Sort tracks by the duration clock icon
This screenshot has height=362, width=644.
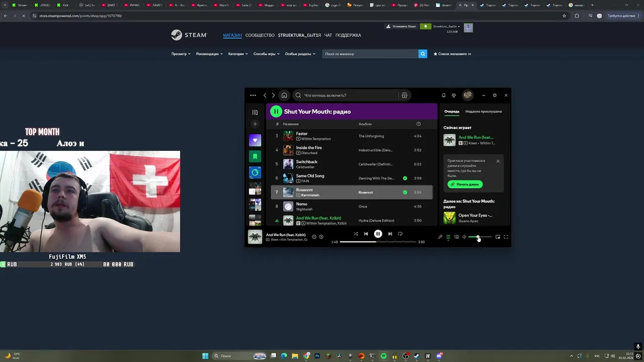point(418,124)
